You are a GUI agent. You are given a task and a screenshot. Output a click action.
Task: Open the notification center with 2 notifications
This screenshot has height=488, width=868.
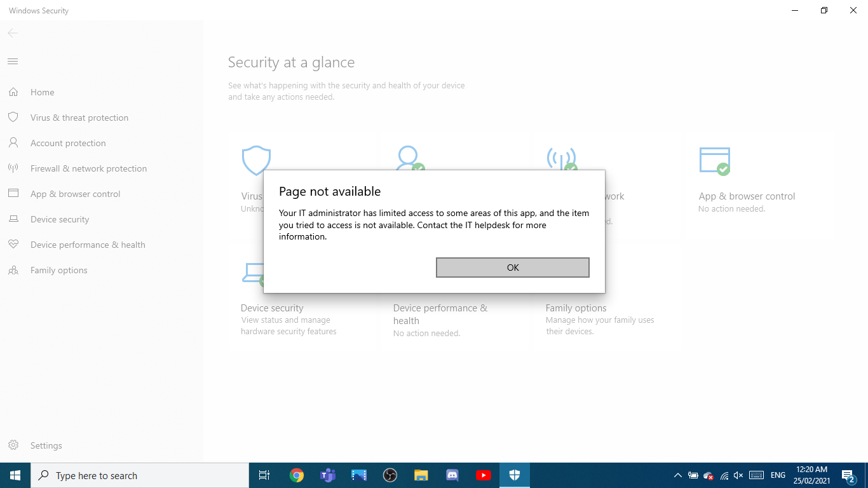click(x=848, y=475)
